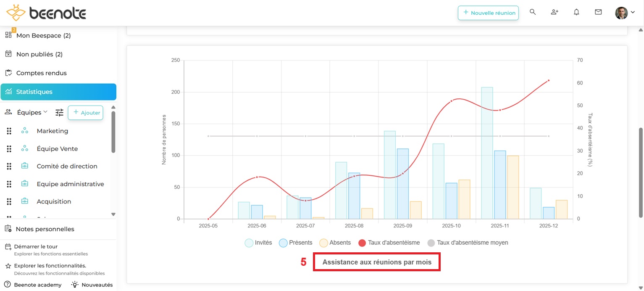This screenshot has height=291, width=644.
Task: Open the profile avatar dropdown
Action: [623, 12]
